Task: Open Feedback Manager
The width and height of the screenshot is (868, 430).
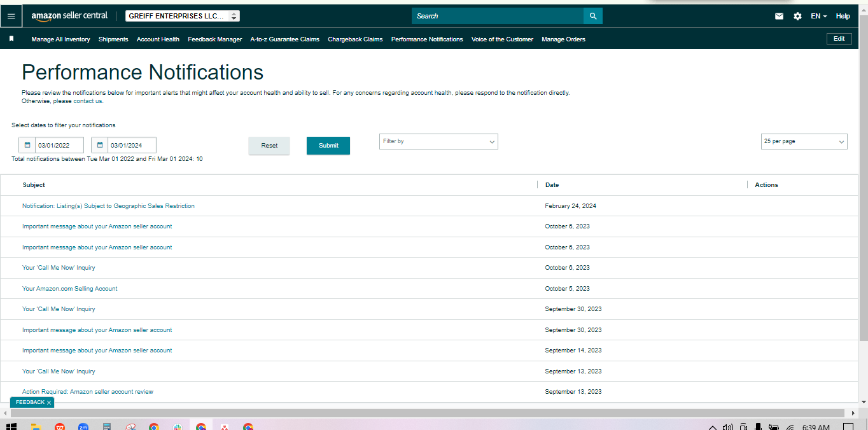Action: click(x=214, y=39)
